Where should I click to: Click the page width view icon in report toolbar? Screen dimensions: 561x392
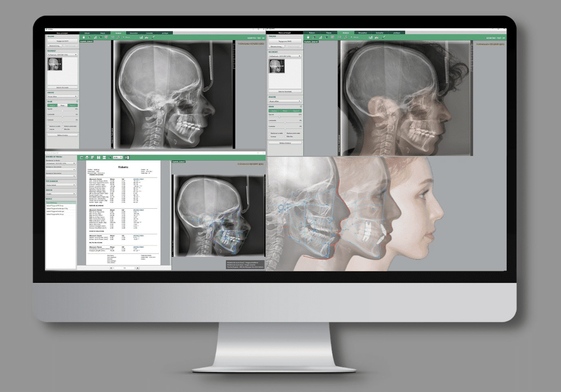(x=104, y=157)
